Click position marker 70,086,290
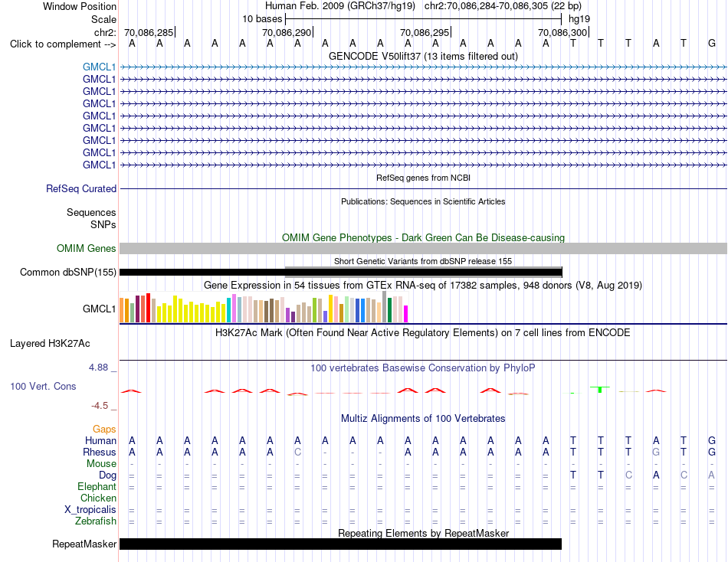This screenshot has height=562, width=728. click(x=287, y=32)
